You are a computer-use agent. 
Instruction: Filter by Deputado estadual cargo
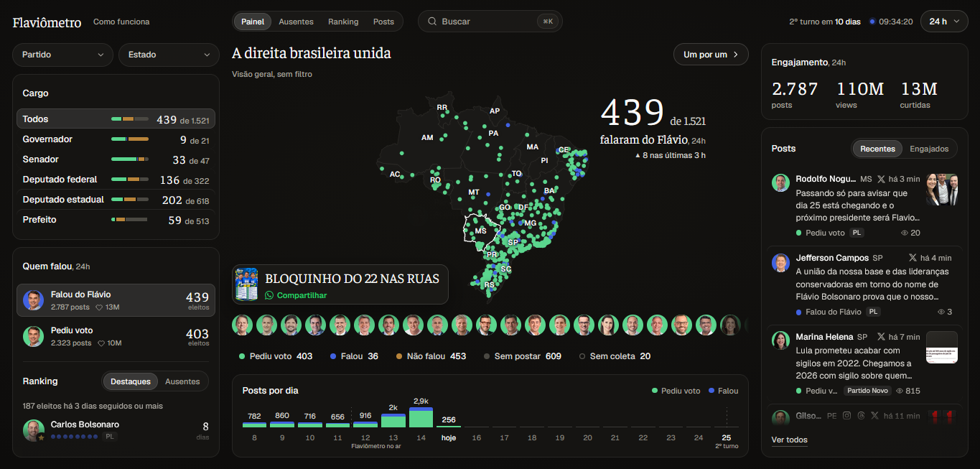[116, 200]
